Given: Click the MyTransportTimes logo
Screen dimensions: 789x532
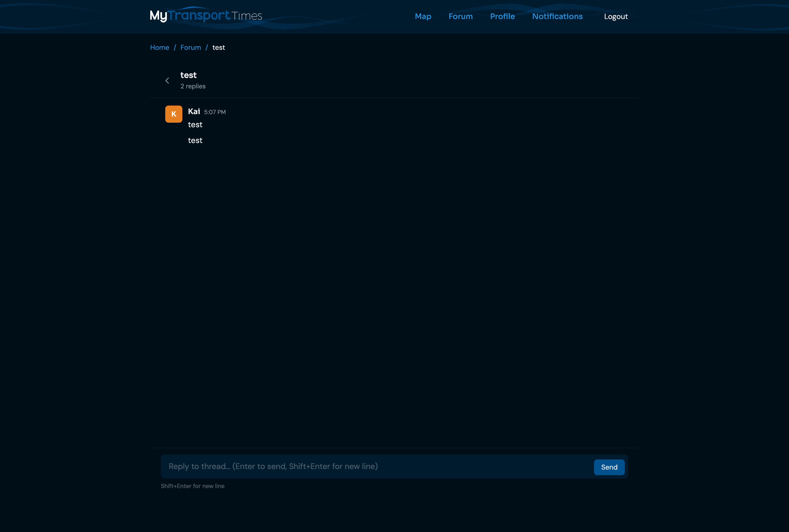Looking at the screenshot, I should (x=206, y=15).
